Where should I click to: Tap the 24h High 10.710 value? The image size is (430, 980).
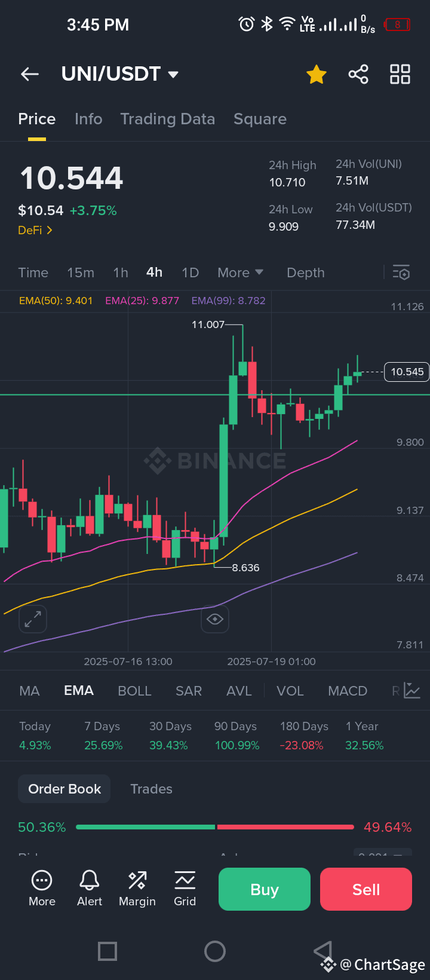(287, 182)
